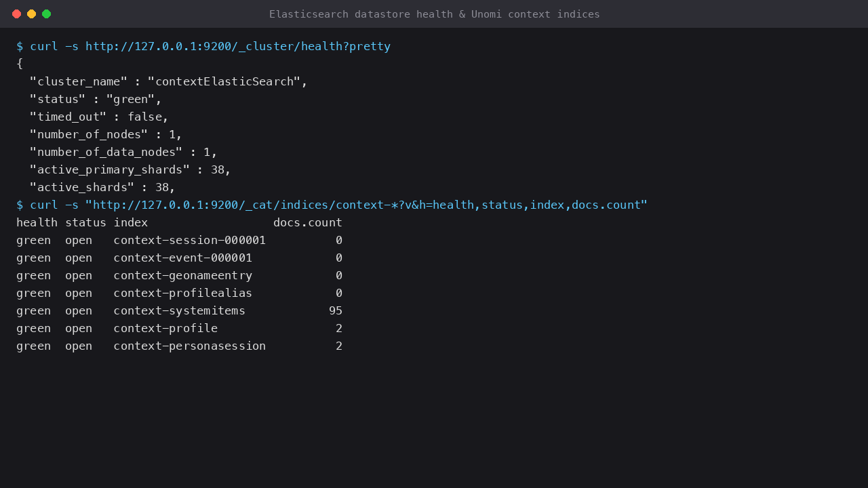Click the cluster health curl command line

coord(203,46)
